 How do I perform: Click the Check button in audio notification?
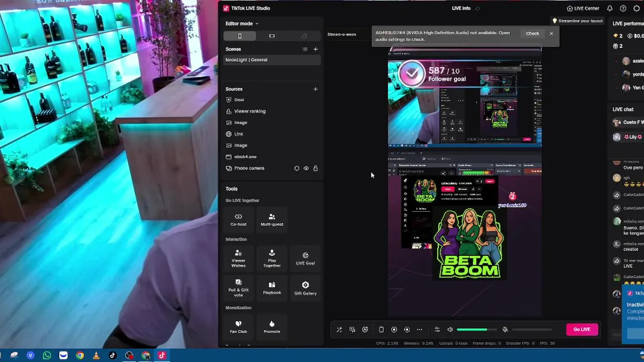[x=532, y=34]
